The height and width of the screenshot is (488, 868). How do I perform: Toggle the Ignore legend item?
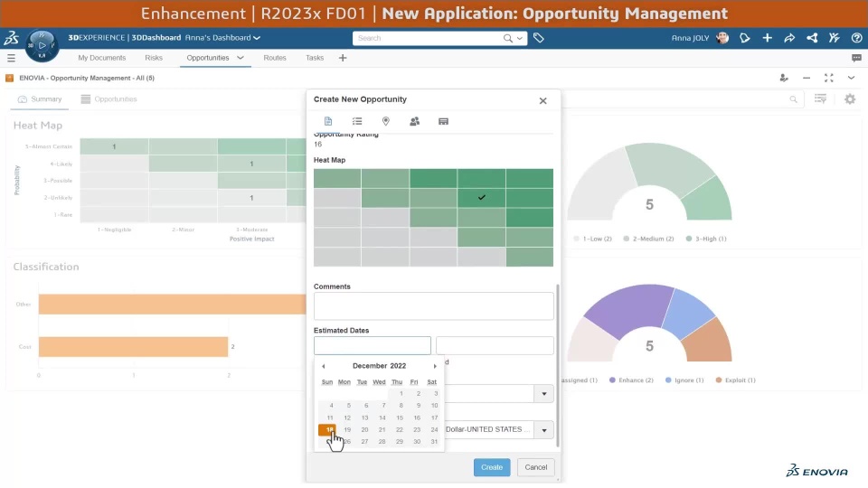tap(684, 380)
